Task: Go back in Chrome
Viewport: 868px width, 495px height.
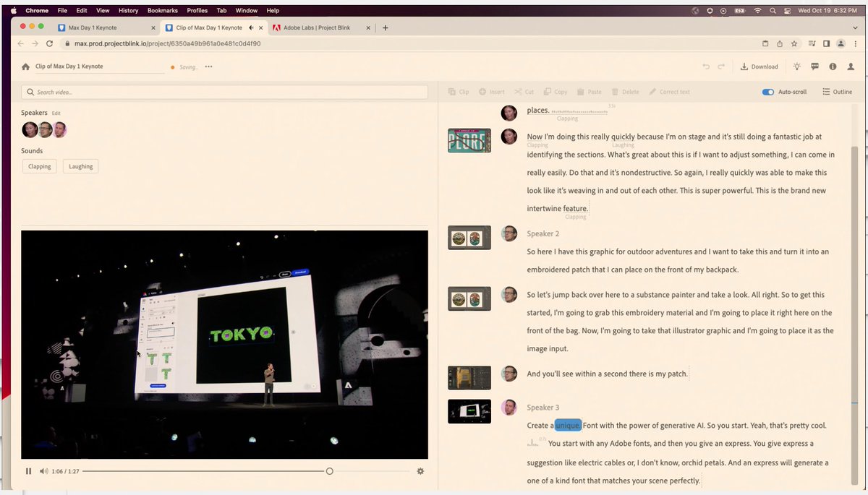Action: (x=20, y=43)
